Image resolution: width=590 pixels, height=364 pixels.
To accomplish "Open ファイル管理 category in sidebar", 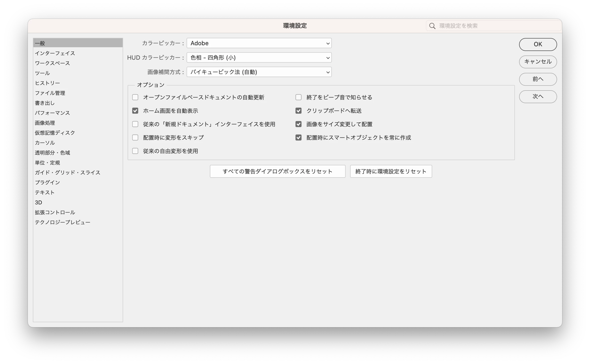I will (50, 93).
